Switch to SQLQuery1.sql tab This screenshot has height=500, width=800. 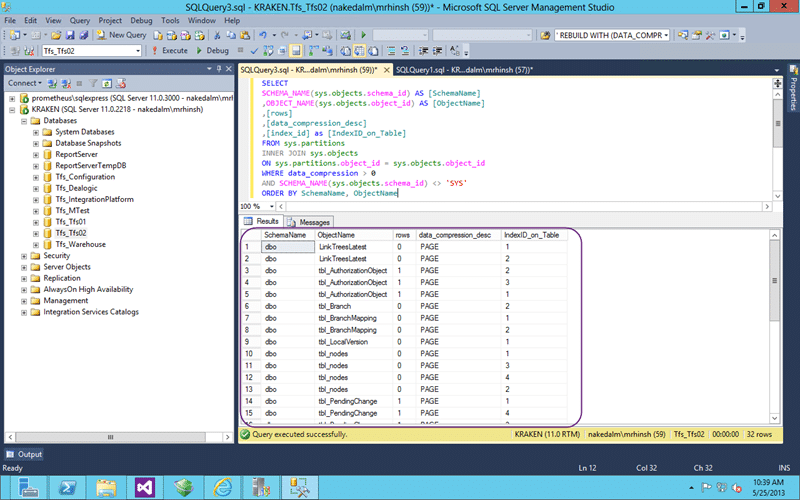(x=464, y=70)
